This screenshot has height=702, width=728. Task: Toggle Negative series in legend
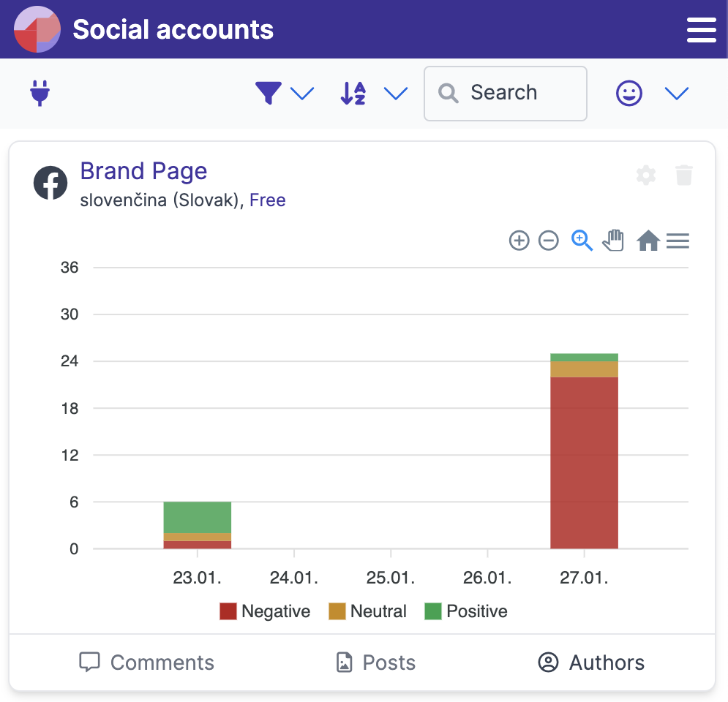coord(265,611)
